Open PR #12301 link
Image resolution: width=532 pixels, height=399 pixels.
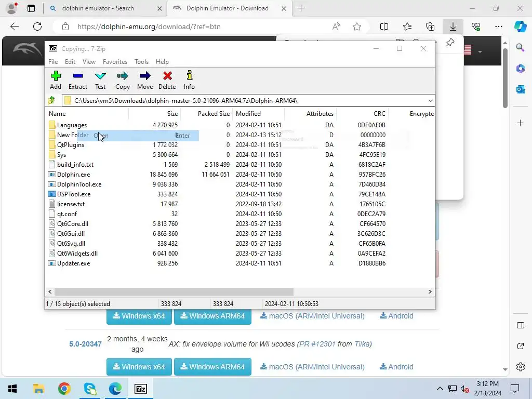click(317, 344)
